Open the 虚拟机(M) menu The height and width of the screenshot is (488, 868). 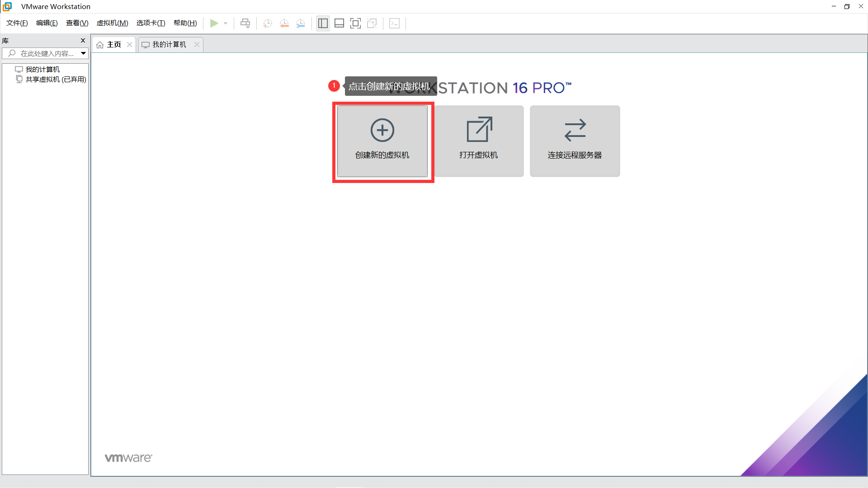112,23
